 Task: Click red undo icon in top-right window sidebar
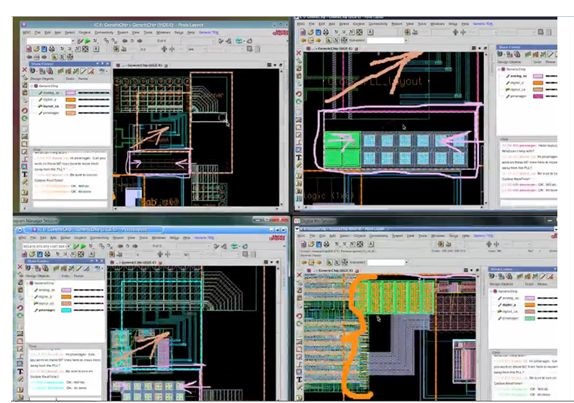click(299, 94)
